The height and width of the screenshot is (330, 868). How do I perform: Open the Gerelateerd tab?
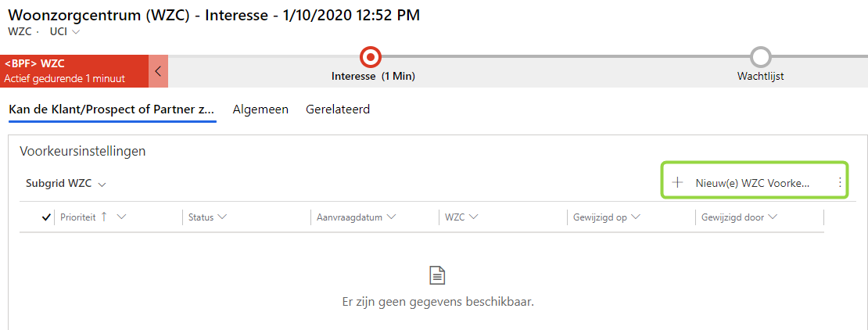click(338, 109)
